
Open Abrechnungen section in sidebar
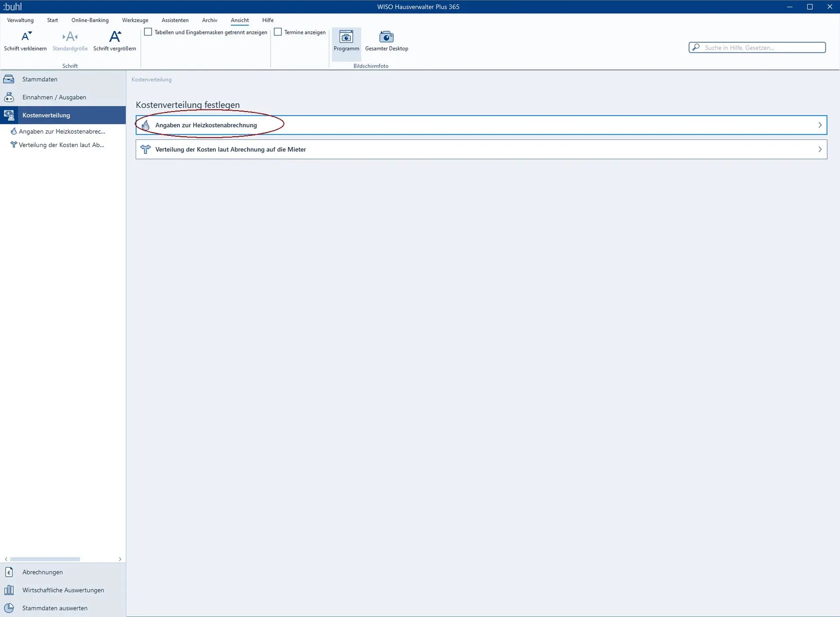click(42, 572)
